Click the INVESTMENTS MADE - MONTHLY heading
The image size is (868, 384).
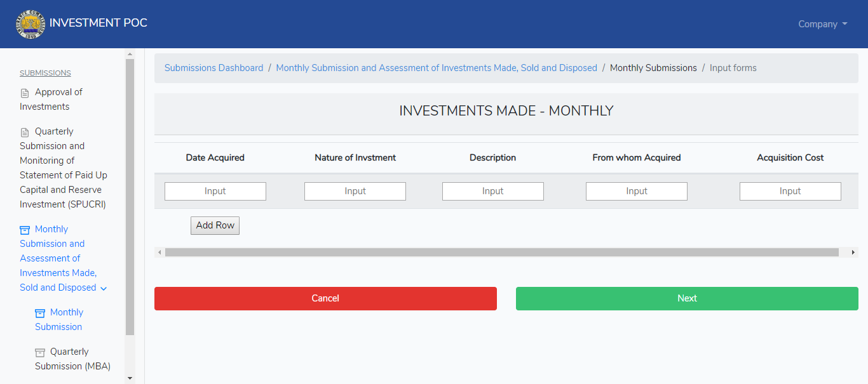pyautogui.click(x=506, y=111)
